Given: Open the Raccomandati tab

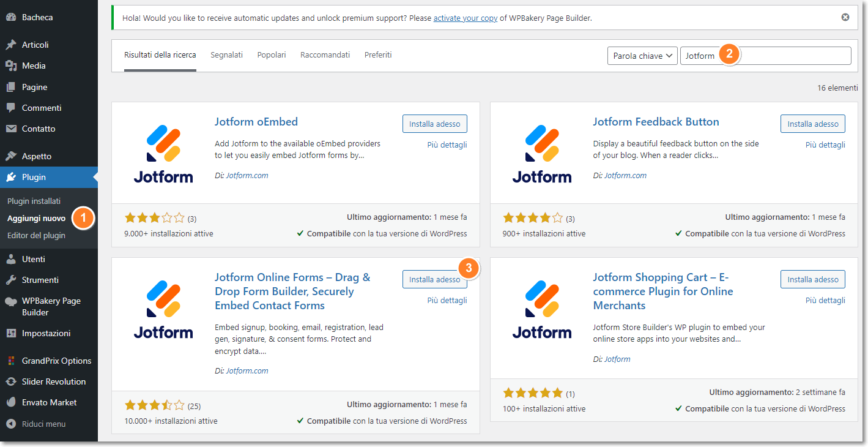Looking at the screenshot, I should (x=325, y=55).
